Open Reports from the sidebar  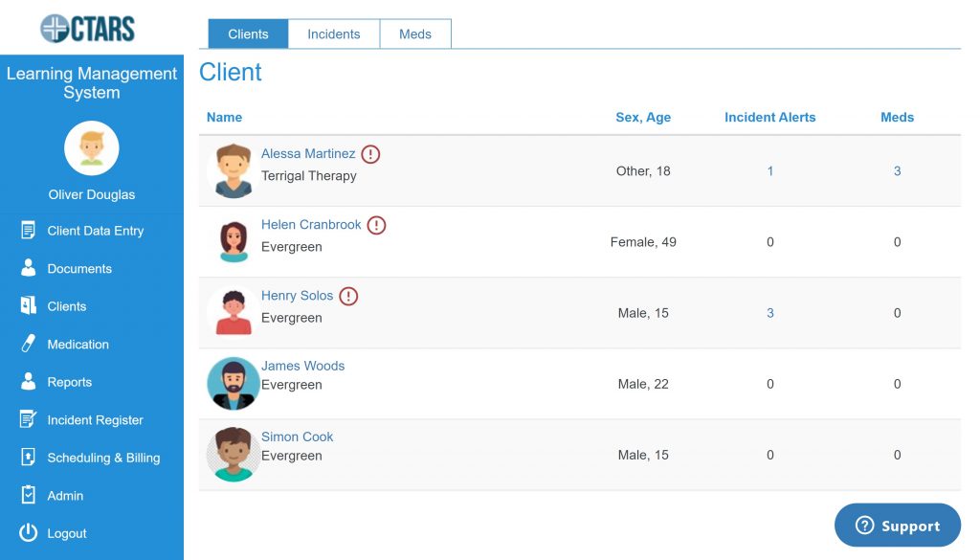point(69,382)
